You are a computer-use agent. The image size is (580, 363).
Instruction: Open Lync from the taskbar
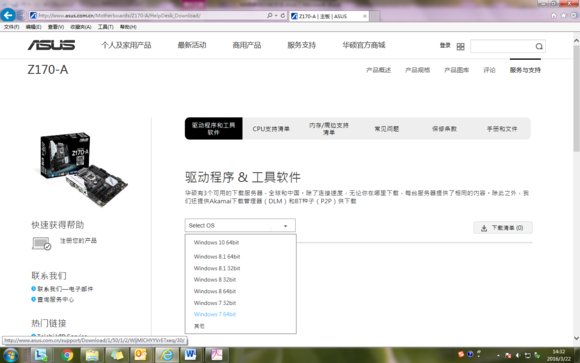pyautogui.click(x=40, y=355)
